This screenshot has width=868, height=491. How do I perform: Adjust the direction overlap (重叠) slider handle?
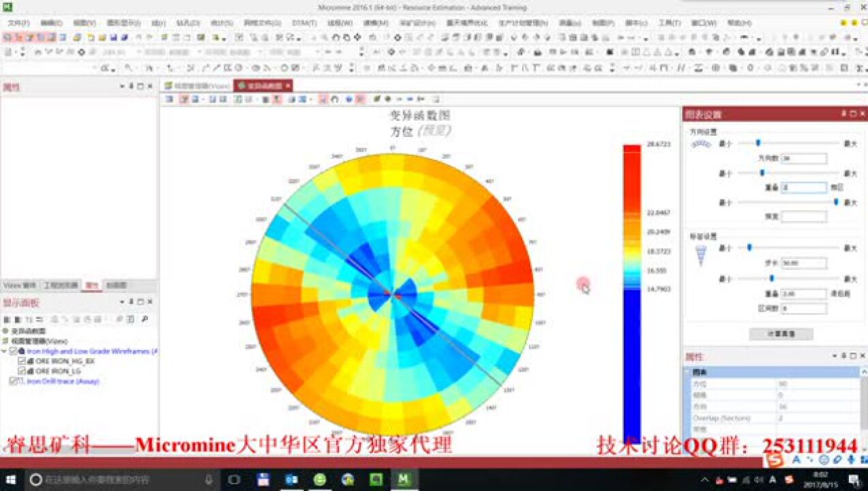point(762,173)
